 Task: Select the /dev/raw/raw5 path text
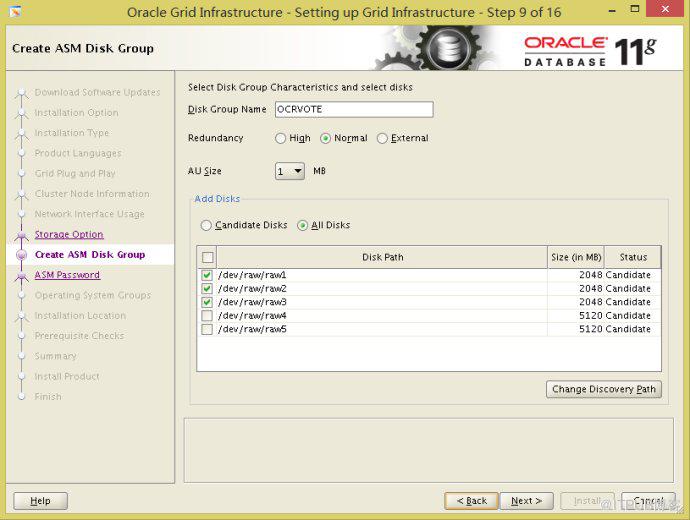[252, 330]
